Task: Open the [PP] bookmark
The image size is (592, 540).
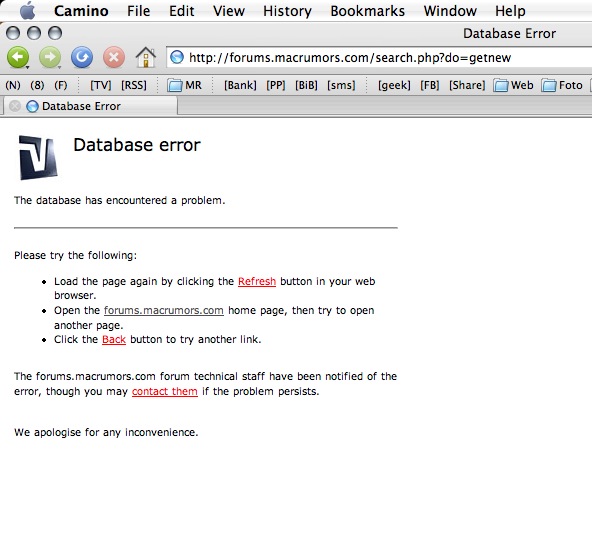Action: (x=276, y=85)
